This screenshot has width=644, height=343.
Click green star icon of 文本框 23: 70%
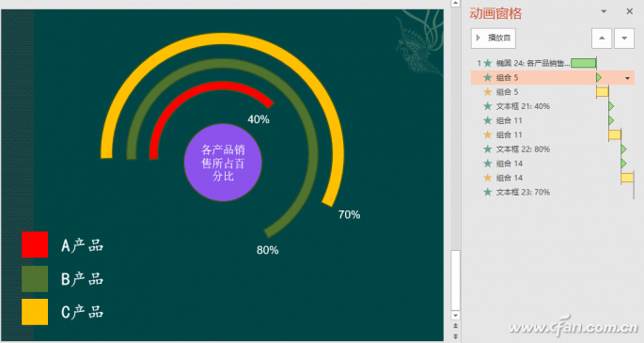coord(488,192)
